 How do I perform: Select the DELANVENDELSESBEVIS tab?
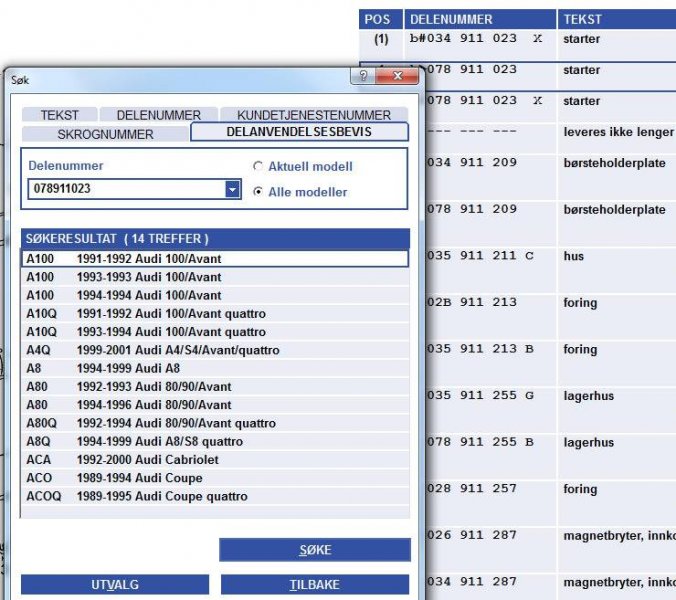[299, 132]
